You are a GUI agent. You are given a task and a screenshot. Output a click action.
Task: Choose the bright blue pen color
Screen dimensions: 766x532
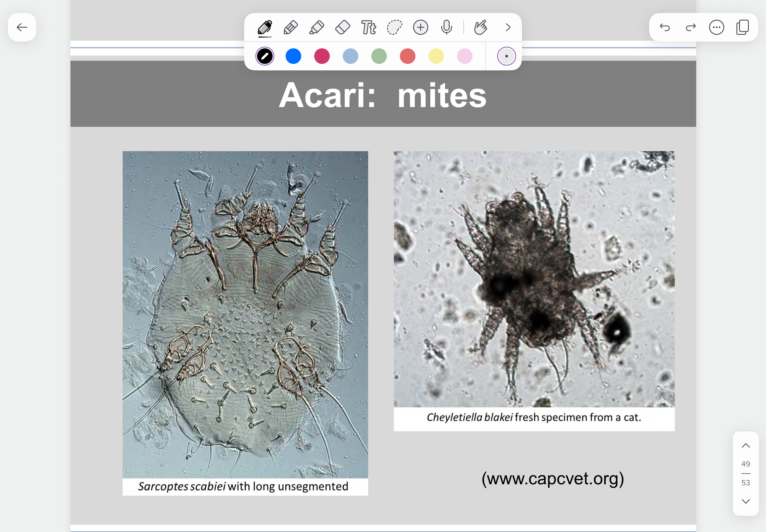(293, 56)
